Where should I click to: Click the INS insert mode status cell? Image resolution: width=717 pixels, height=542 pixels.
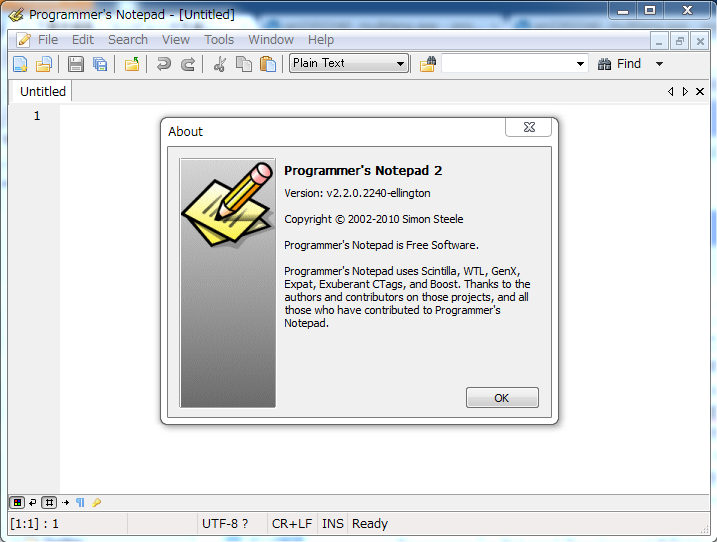pyautogui.click(x=332, y=524)
